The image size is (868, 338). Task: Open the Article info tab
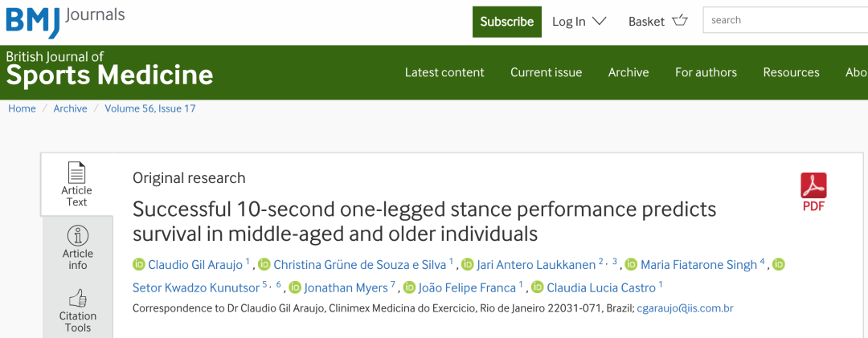(77, 246)
